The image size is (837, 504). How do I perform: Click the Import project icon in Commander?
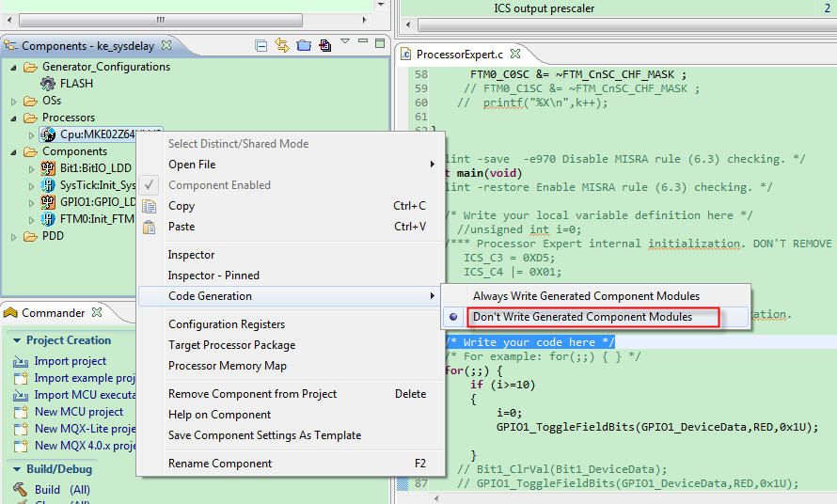(x=21, y=362)
